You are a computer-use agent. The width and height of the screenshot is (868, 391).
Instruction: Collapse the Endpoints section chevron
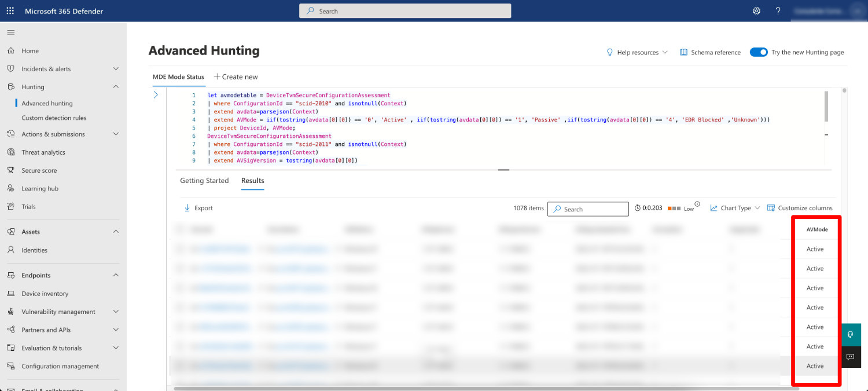(116, 275)
